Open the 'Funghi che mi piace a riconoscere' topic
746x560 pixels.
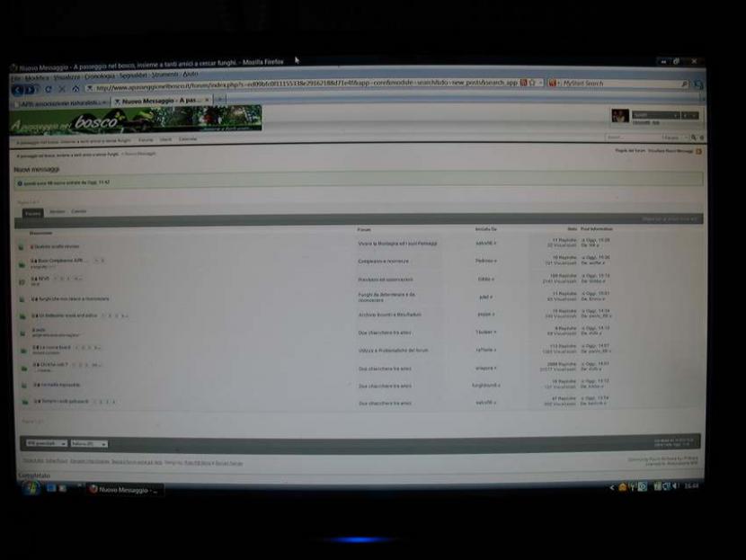click(74, 298)
